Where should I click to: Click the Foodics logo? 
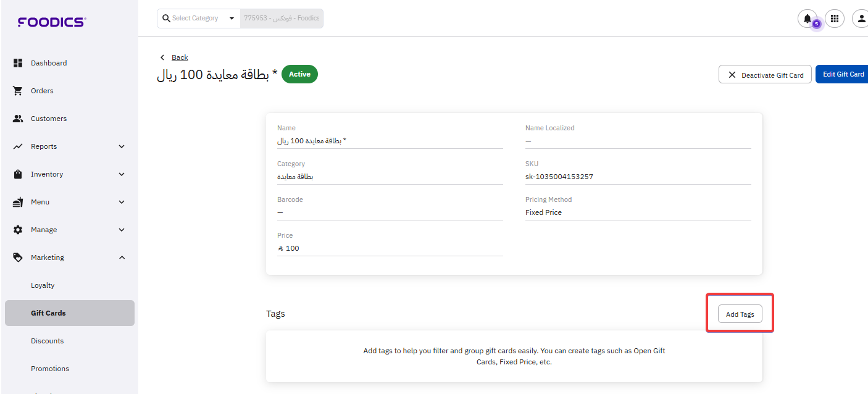point(52,22)
